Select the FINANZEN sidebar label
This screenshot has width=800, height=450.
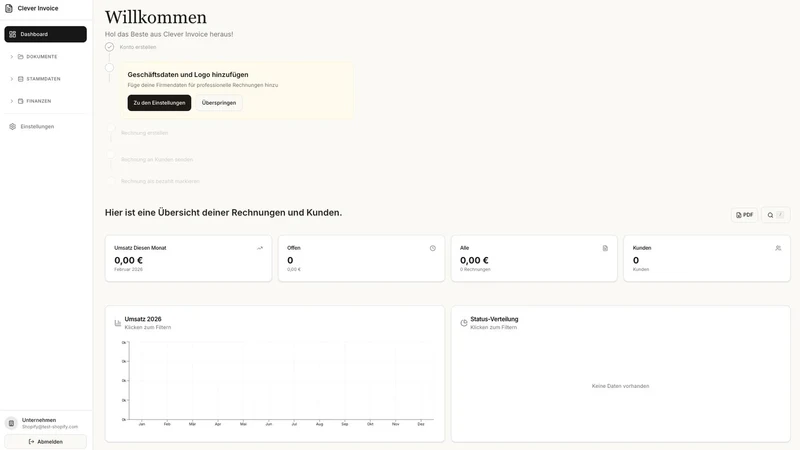pyautogui.click(x=39, y=101)
